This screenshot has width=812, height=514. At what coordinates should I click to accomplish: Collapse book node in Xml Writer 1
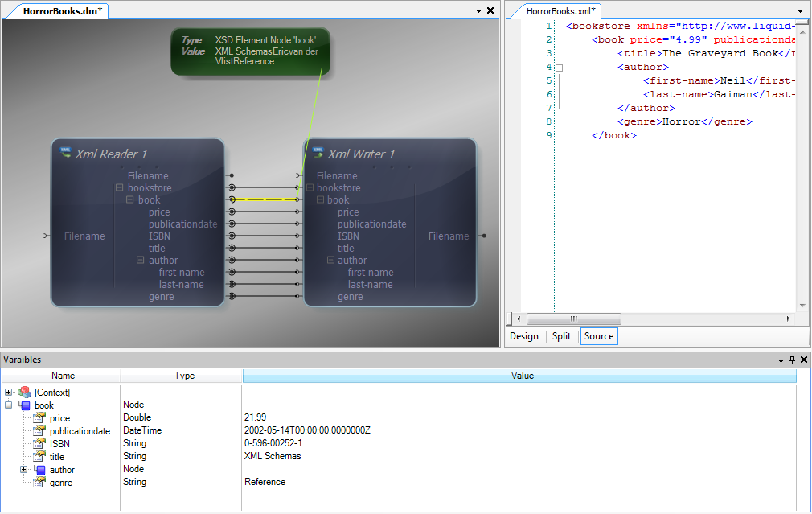320,199
